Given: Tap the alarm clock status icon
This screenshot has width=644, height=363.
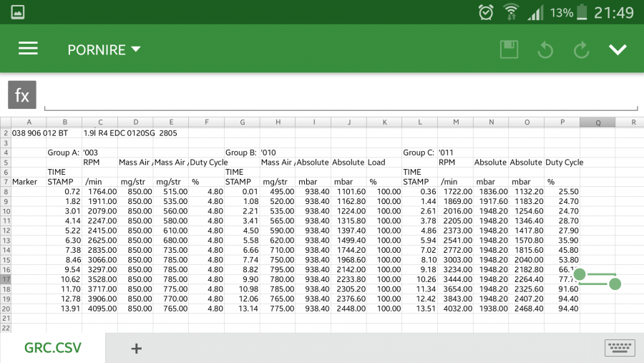Looking at the screenshot, I should 486,12.
